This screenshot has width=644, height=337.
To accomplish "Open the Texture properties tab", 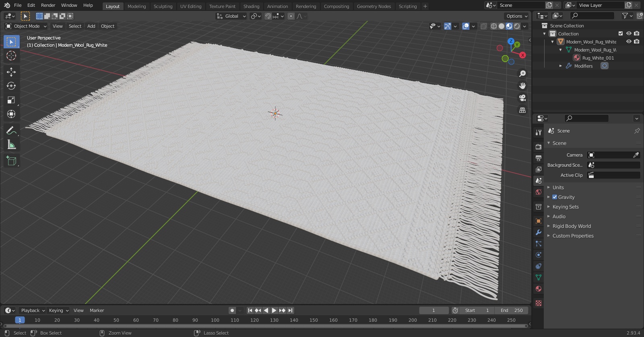I will point(538,303).
